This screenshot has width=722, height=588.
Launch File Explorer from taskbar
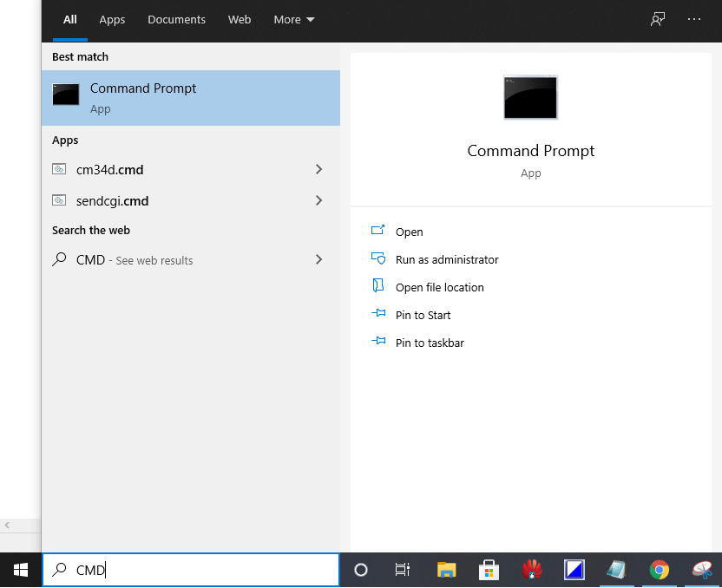(x=446, y=570)
